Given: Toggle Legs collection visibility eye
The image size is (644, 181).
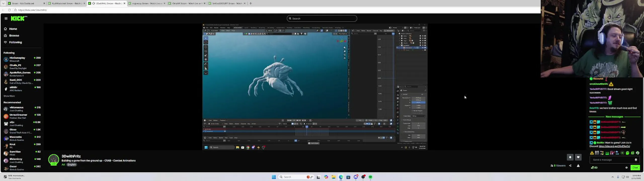Looking at the screenshot, I should pyautogui.click(x=423, y=41).
